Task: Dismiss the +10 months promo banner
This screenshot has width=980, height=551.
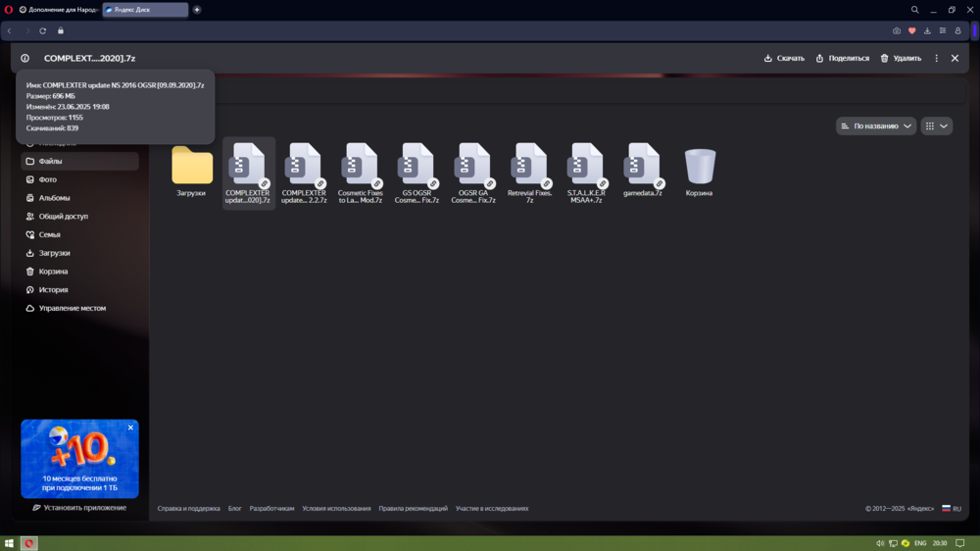Action: (130, 427)
